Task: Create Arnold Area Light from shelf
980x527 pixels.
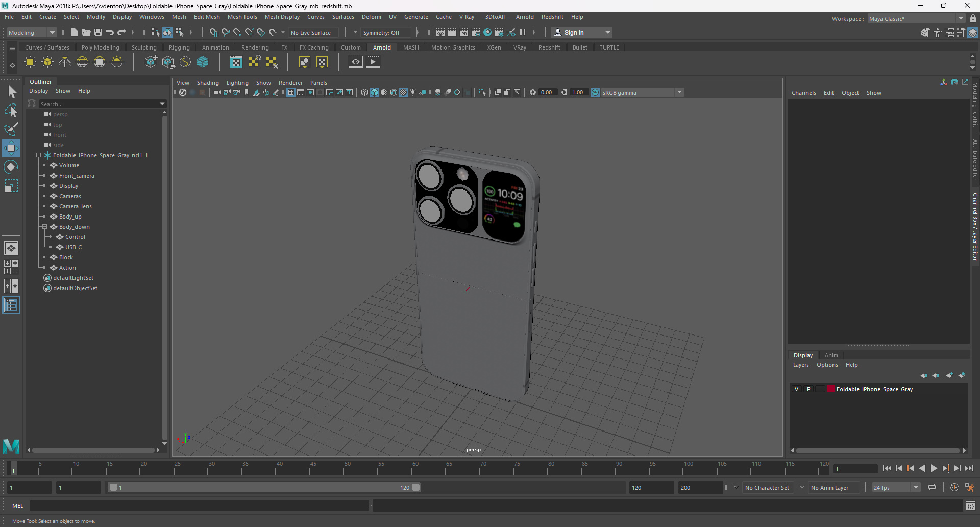Action: point(30,62)
